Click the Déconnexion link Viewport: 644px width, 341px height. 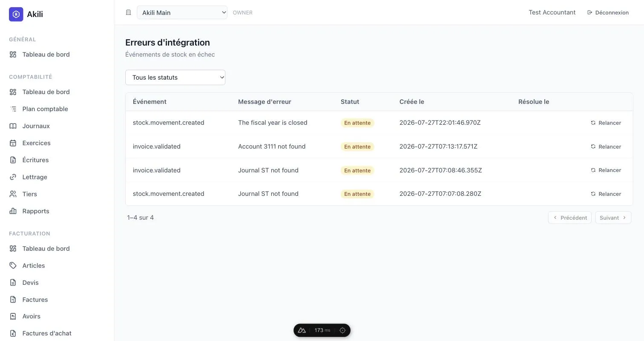coord(608,12)
